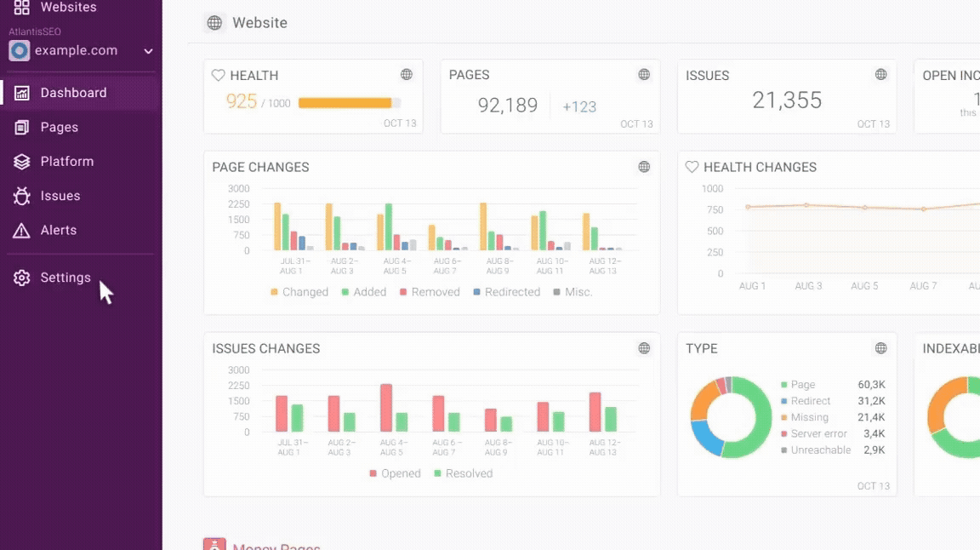980x550 pixels.
Task: Toggle the Resolved legend in Issues Changes
Action: point(464,473)
